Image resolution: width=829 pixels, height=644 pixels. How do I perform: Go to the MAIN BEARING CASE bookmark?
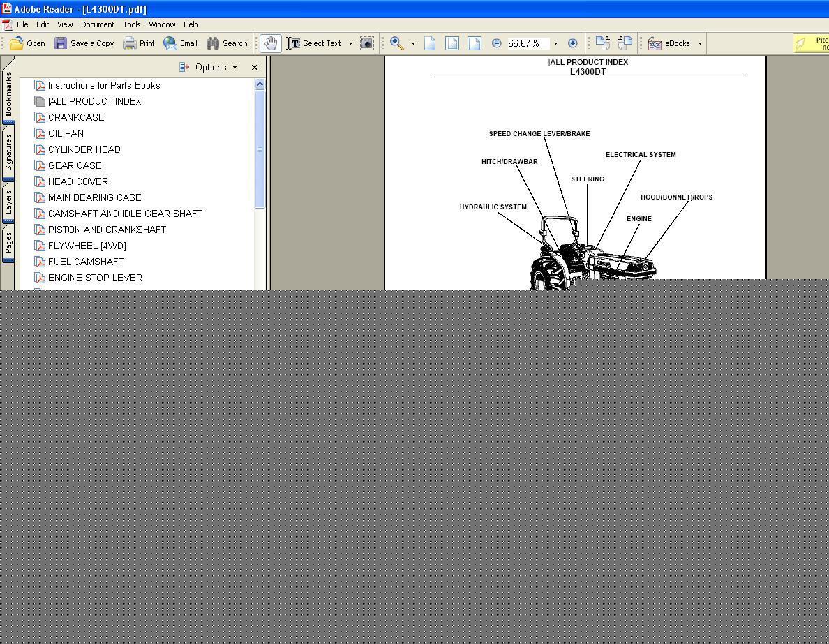pos(94,197)
